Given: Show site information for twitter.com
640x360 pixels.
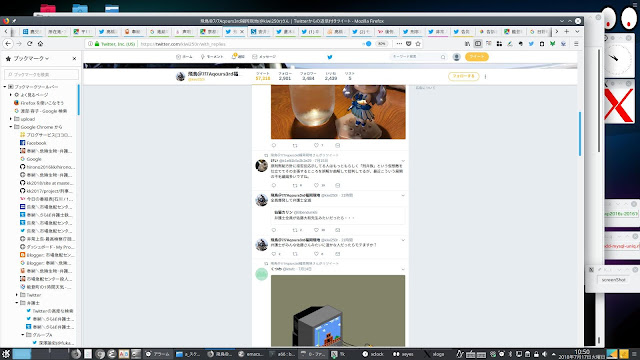Looking at the screenshot, I should 90,44.
